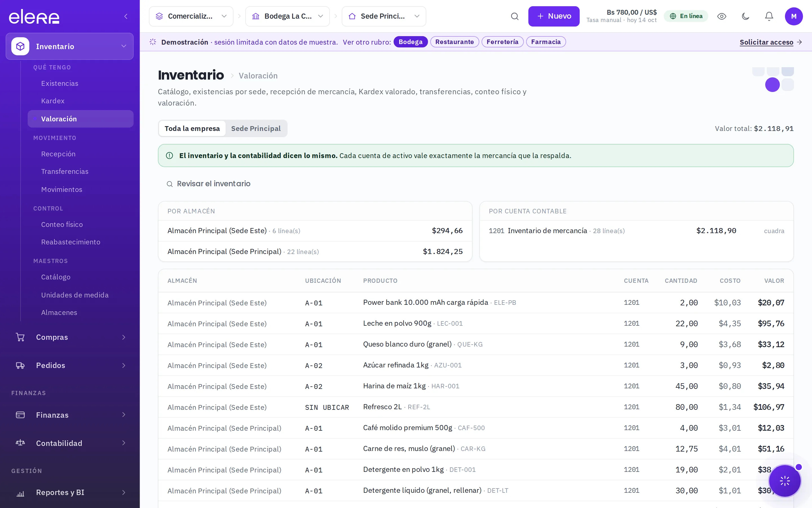
Task: Open Existencias in the sidebar
Action: 80,83
